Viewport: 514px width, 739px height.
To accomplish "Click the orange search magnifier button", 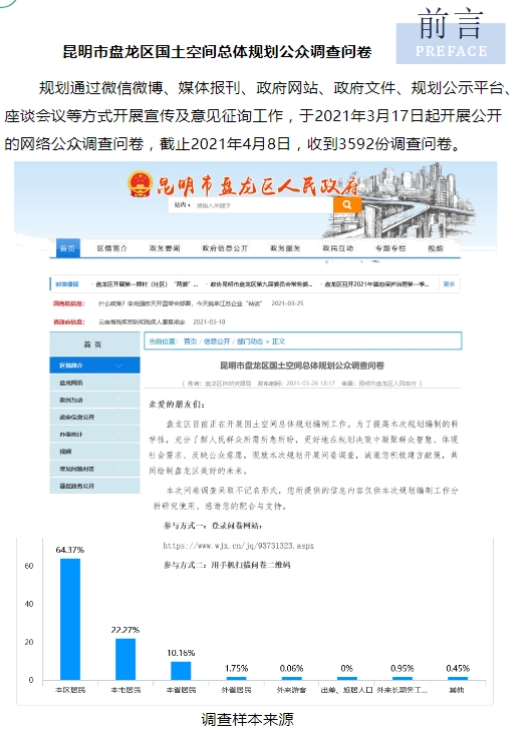I will point(347,205).
